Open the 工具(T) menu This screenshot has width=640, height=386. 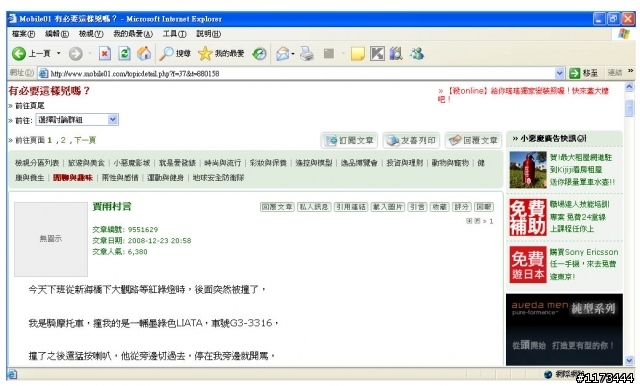[175, 34]
